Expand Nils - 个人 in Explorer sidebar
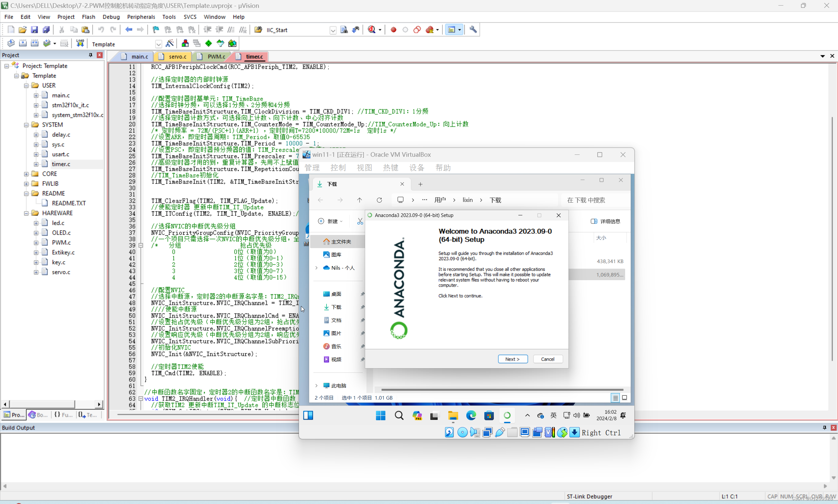The image size is (838, 504). pyautogui.click(x=317, y=268)
